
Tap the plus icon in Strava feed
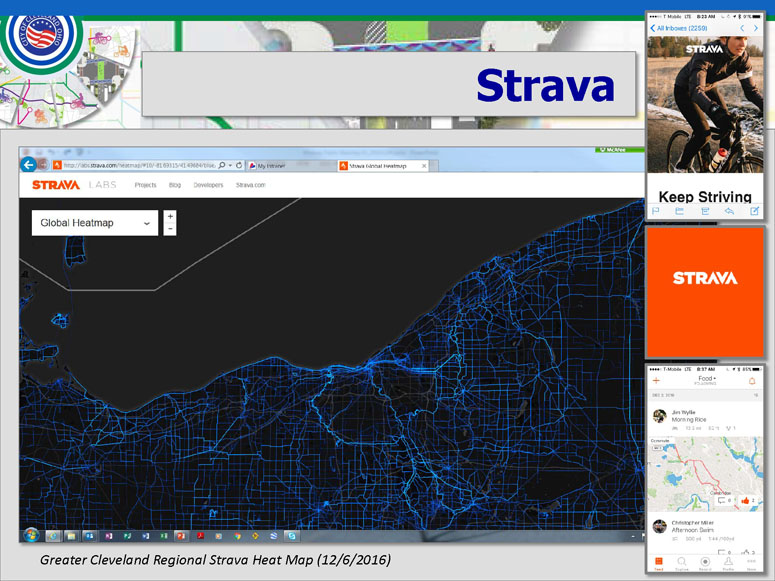[x=656, y=380]
